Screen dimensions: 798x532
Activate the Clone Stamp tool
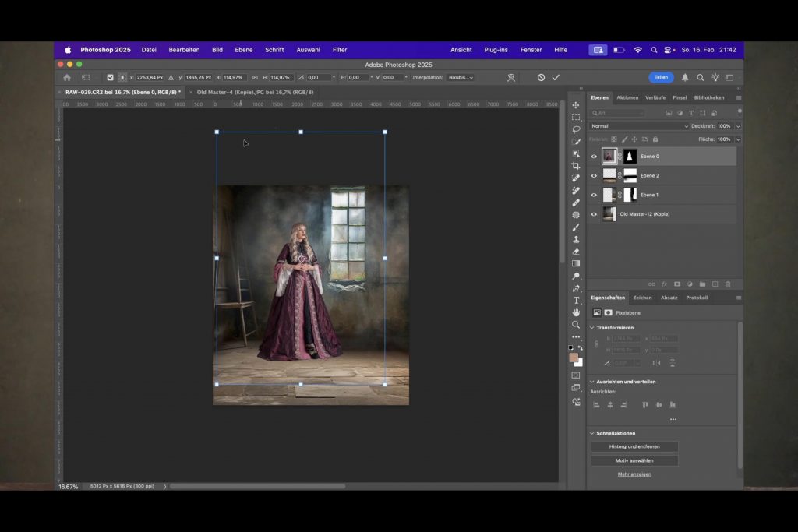[576, 239]
